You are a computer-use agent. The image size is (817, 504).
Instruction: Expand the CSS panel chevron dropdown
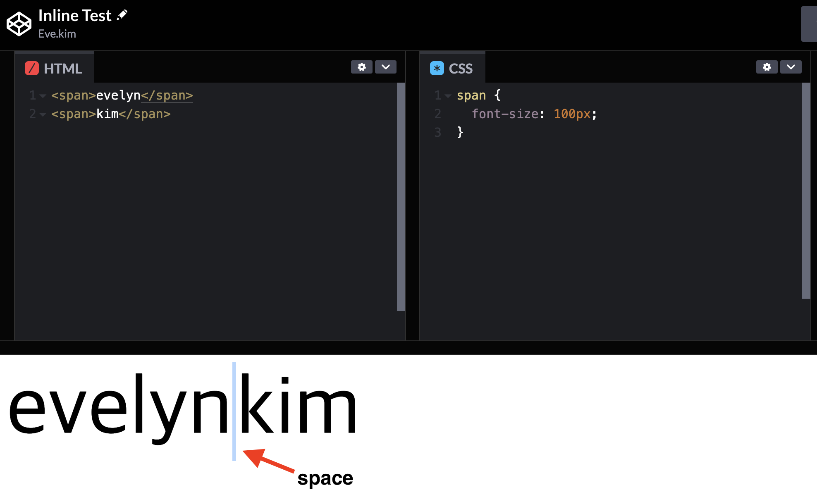[x=791, y=67]
